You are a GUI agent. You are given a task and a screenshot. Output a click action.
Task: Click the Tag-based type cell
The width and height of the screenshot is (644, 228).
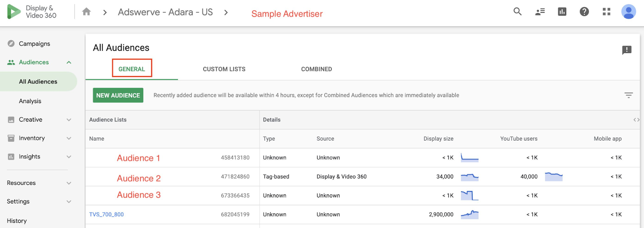click(x=276, y=176)
